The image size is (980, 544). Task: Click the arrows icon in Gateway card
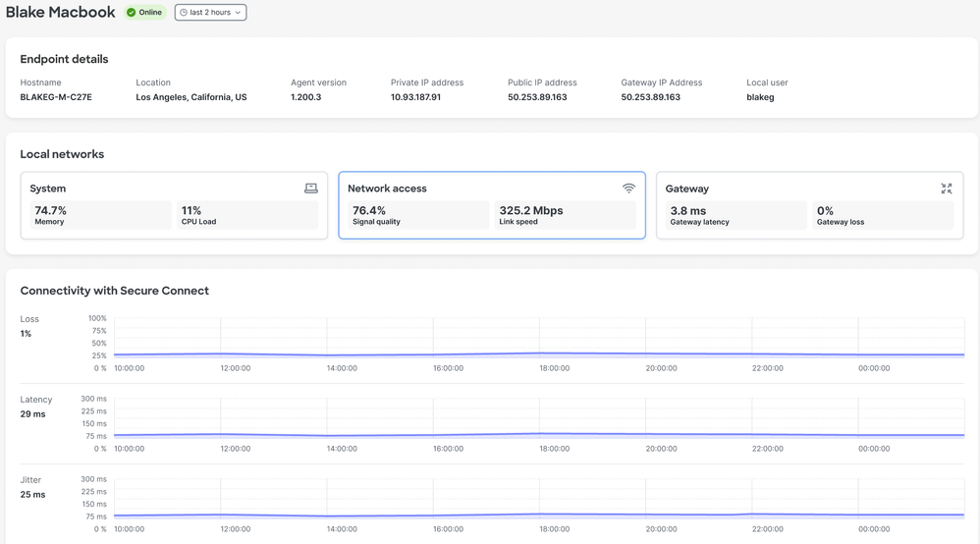(946, 189)
